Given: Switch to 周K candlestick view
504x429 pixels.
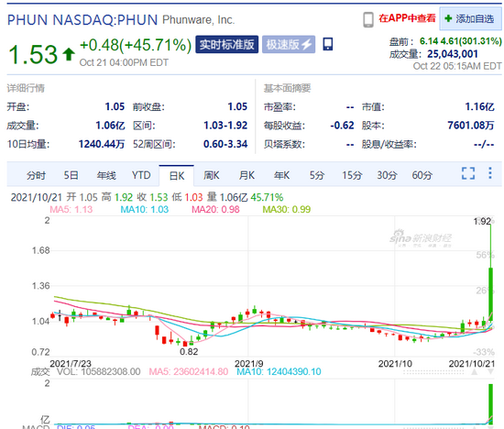Looking at the screenshot, I should coord(212,176).
